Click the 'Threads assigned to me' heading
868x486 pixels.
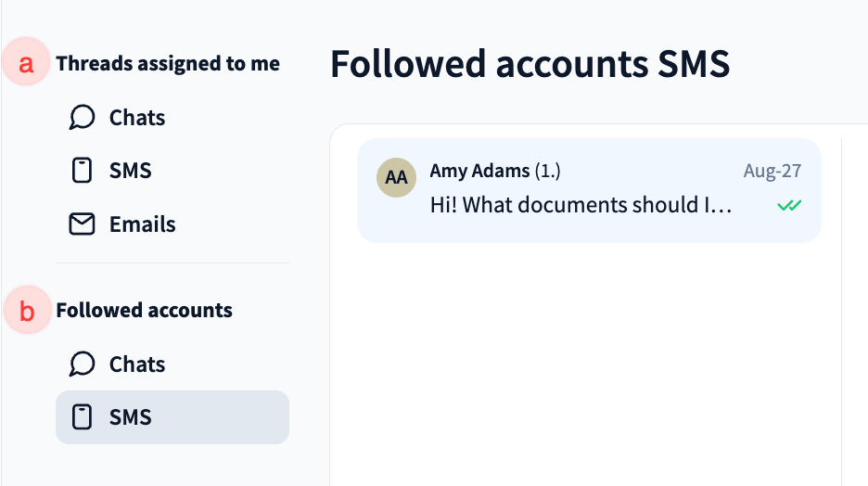168,64
